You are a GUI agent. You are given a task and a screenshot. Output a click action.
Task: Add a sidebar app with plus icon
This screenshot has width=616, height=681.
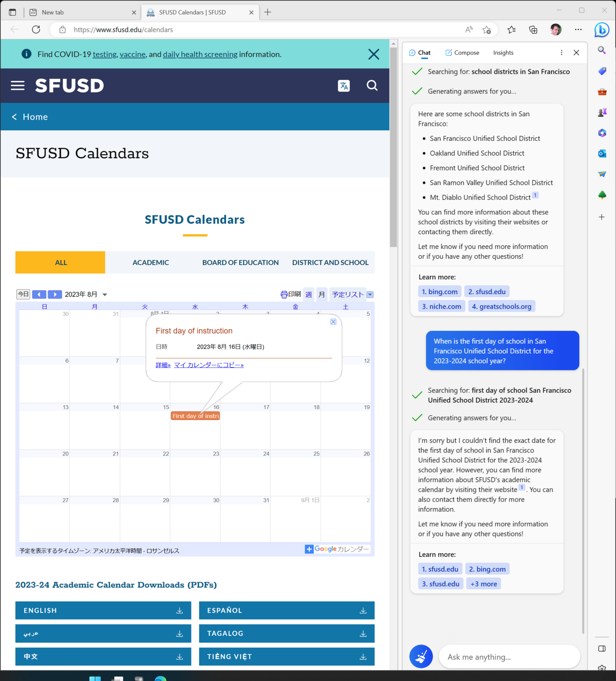[x=602, y=217]
